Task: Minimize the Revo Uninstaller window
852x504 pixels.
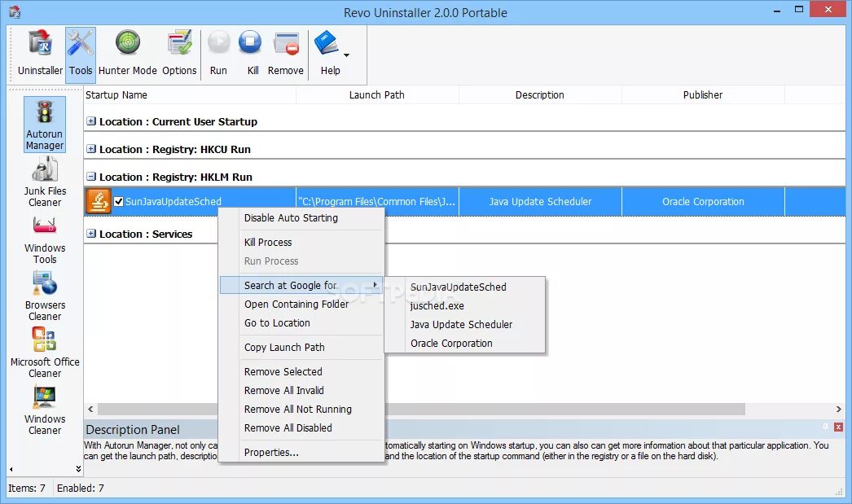Action: pos(777,11)
